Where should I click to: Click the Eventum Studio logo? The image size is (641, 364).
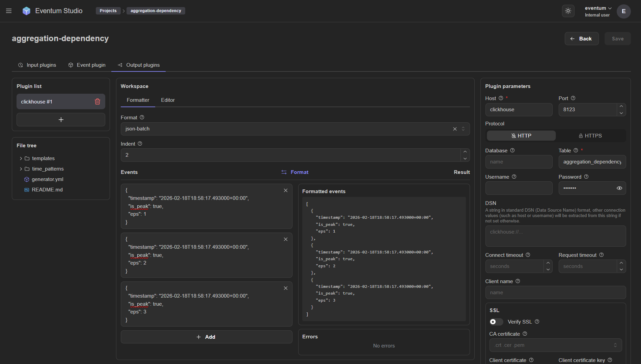[x=26, y=11]
